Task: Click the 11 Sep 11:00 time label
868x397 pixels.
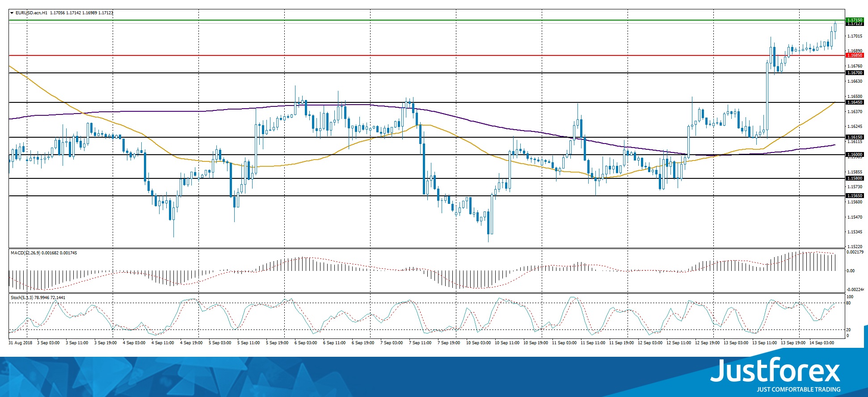Action: (593, 343)
